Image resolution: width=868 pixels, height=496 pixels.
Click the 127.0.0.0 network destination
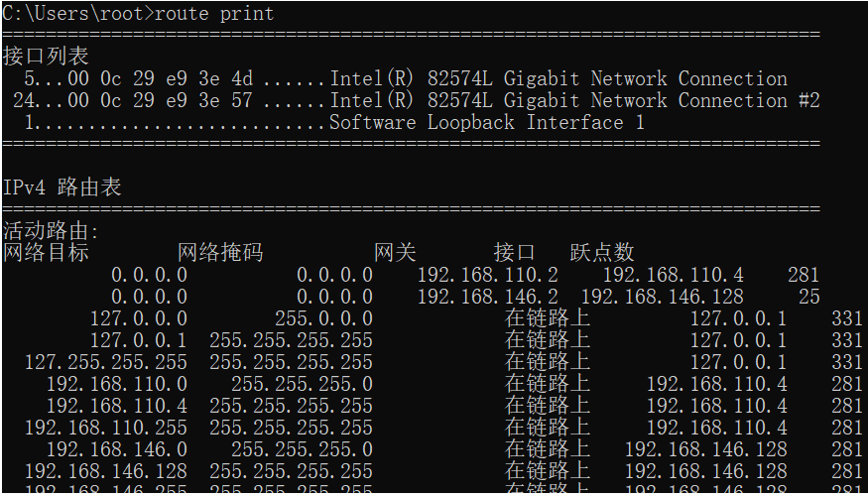139,318
